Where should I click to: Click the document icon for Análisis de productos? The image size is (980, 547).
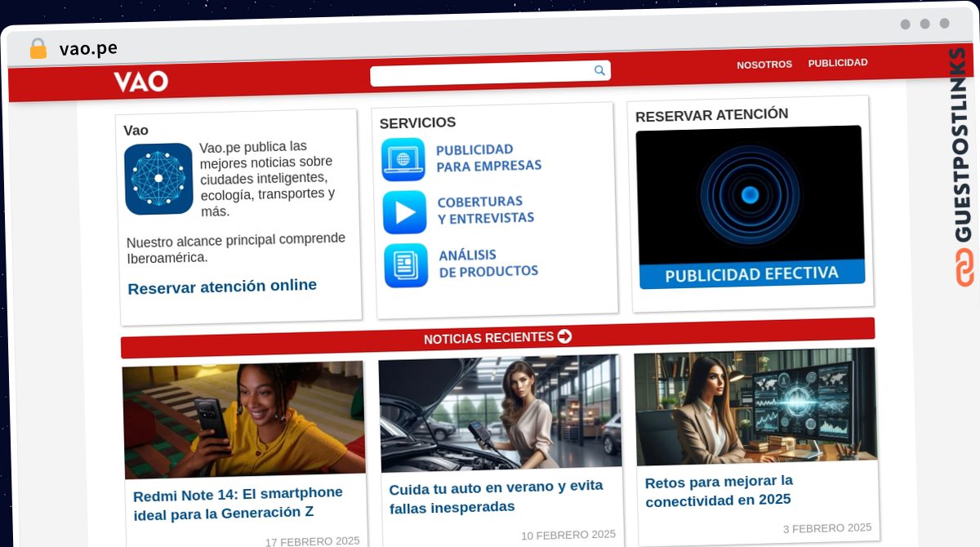[x=406, y=265]
